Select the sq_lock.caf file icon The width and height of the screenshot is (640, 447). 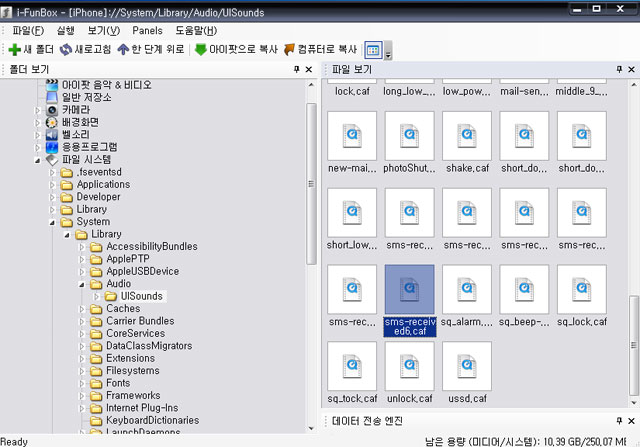582,289
